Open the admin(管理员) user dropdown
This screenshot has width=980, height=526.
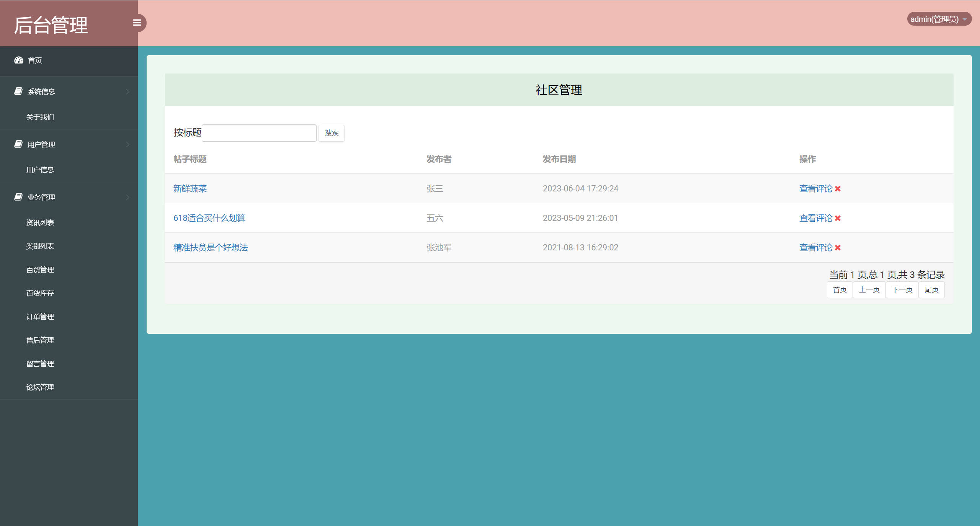click(939, 19)
